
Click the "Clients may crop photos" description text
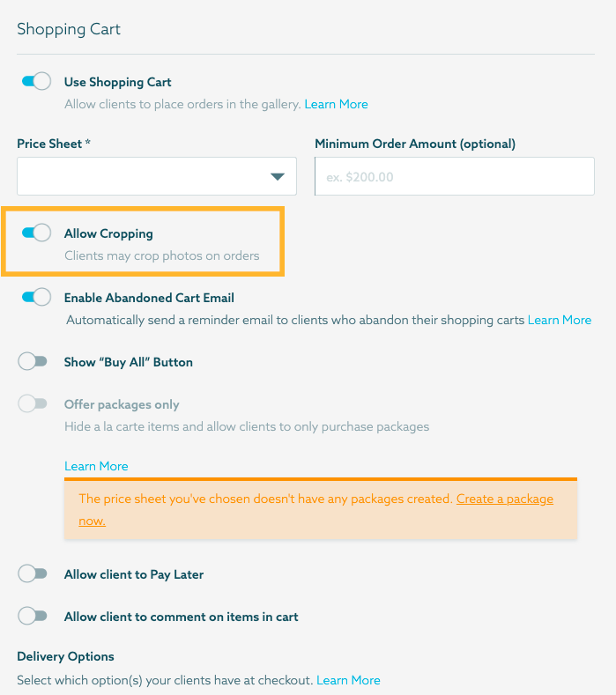point(161,255)
